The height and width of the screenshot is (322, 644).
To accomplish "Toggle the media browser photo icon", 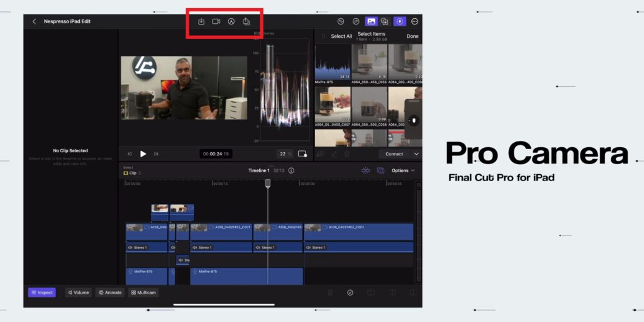I will [x=371, y=21].
